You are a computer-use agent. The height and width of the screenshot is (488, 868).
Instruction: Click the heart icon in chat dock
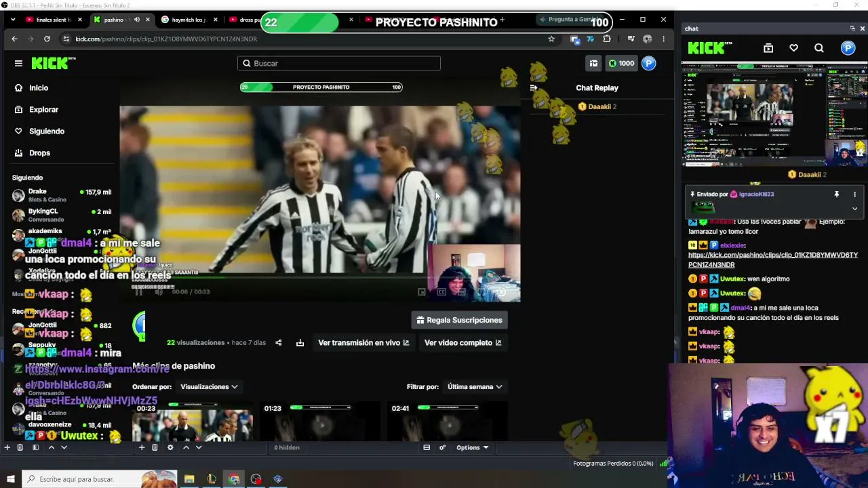(793, 48)
